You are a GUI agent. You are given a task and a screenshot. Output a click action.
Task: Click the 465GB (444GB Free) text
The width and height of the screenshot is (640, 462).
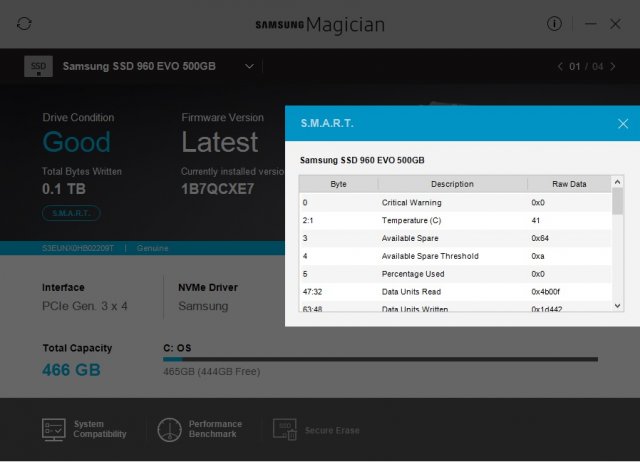coord(211,372)
